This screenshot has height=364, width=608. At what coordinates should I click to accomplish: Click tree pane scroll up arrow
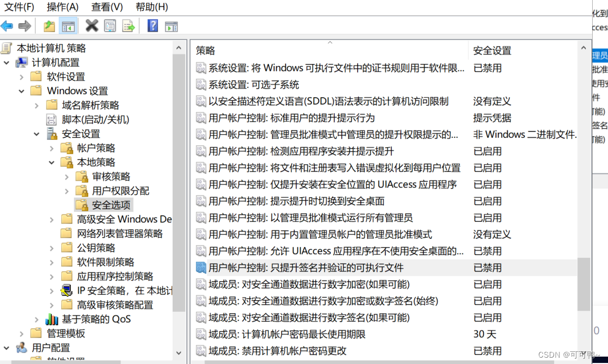click(x=179, y=48)
